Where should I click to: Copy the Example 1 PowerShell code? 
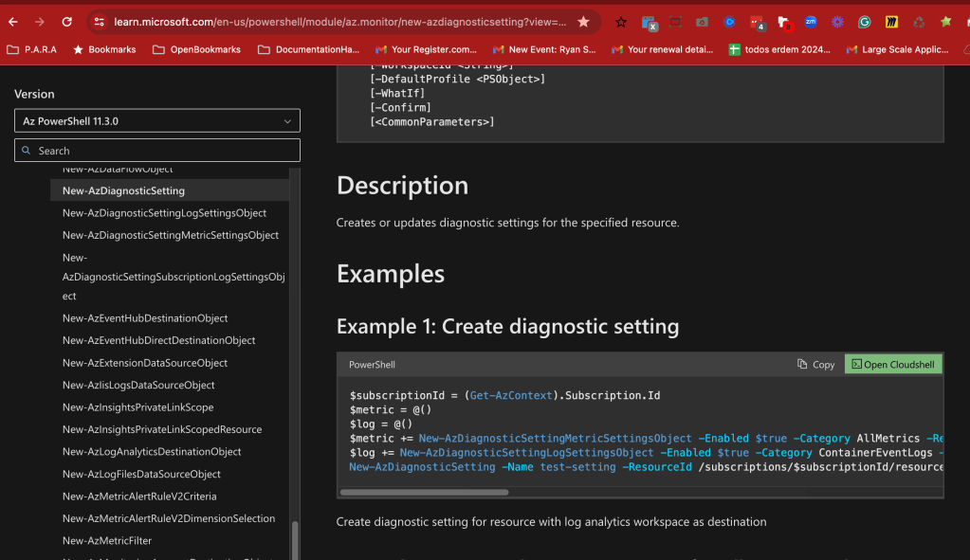[816, 364]
